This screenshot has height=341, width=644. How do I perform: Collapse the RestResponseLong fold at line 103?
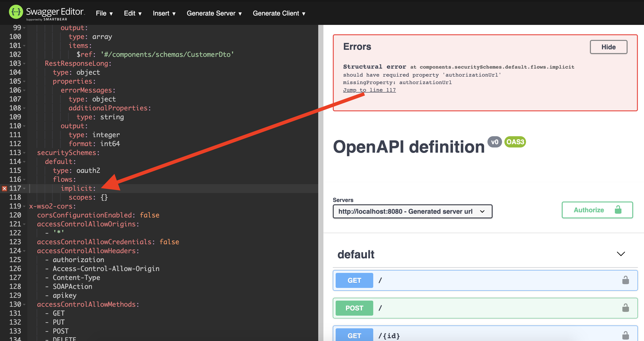(x=24, y=63)
